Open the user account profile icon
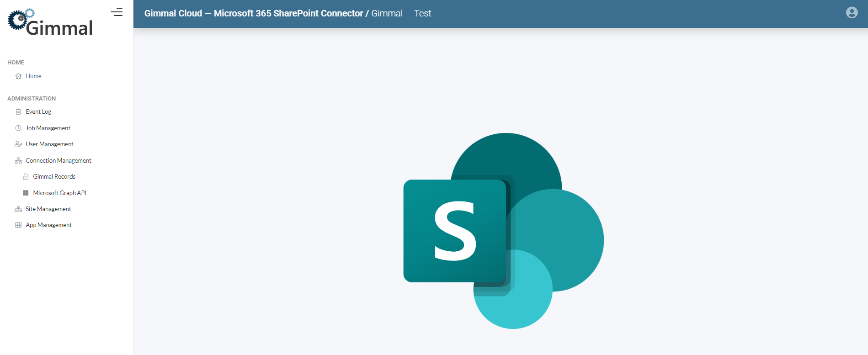Viewport: 868px width, 355px height. pyautogui.click(x=852, y=13)
